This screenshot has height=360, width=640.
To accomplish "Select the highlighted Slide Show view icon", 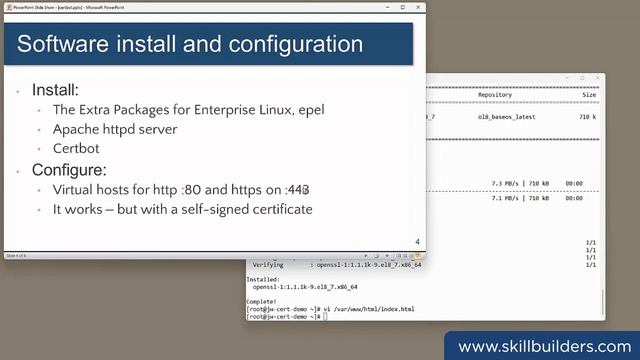I will click(x=418, y=256).
